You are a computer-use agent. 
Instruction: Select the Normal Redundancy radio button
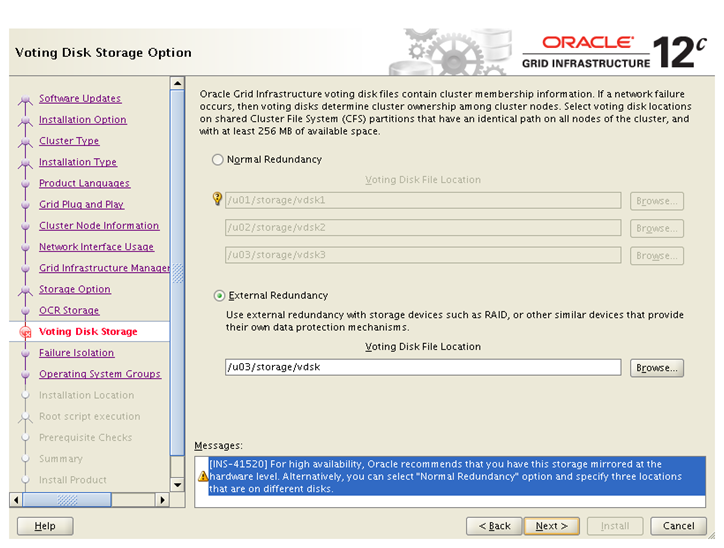tap(217, 160)
